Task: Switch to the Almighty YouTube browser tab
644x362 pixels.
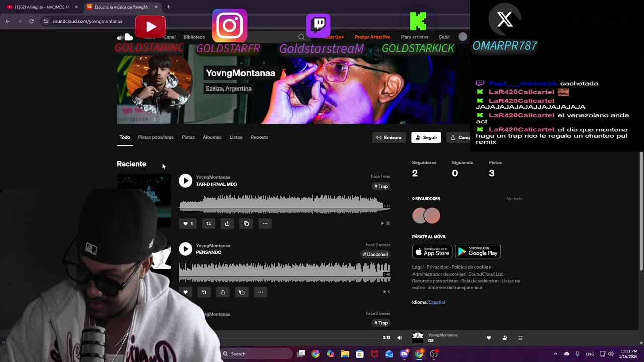Action: coord(42,7)
